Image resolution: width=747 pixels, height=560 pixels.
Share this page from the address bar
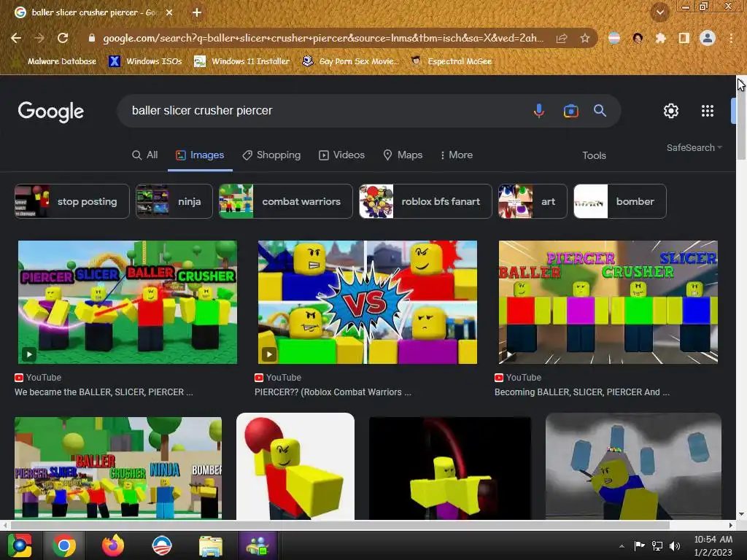[562, 38]
